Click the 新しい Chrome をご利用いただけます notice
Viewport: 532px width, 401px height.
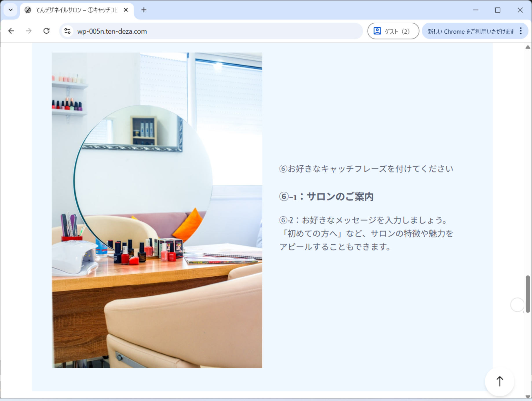point(471,31)
